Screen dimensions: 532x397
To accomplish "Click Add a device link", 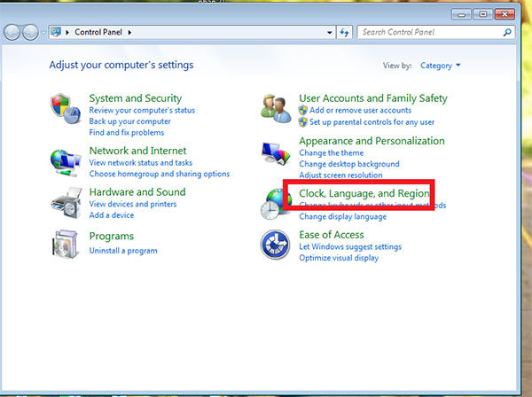I will 112,215.
